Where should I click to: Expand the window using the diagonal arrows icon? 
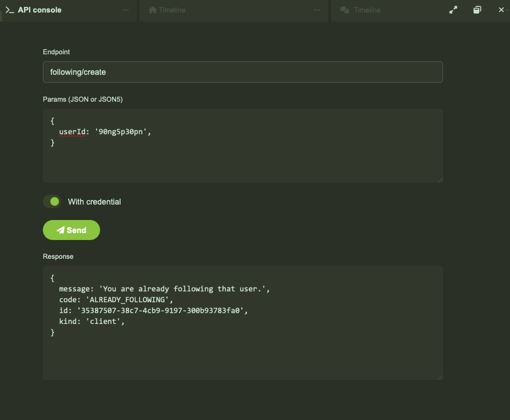pos(453,10)
